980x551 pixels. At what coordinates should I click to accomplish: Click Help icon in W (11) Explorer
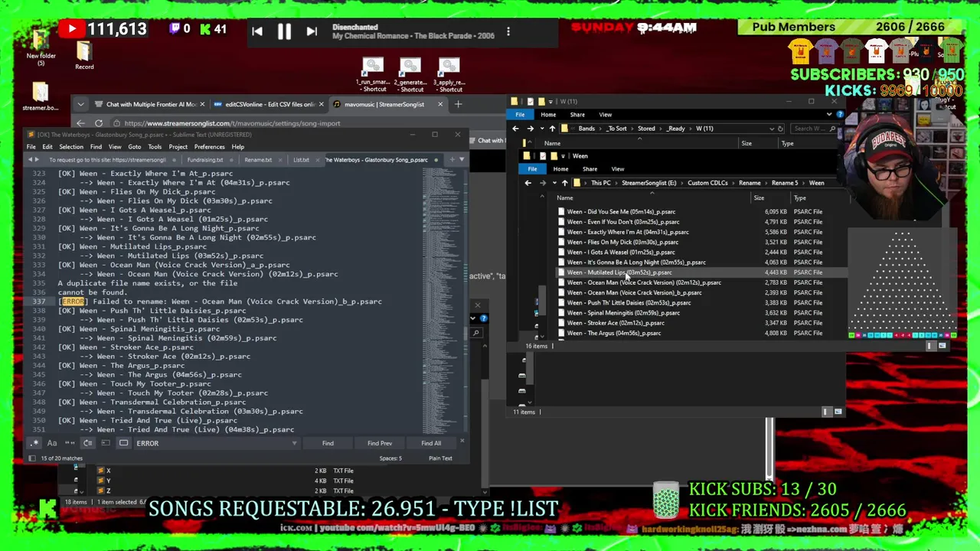839,115
